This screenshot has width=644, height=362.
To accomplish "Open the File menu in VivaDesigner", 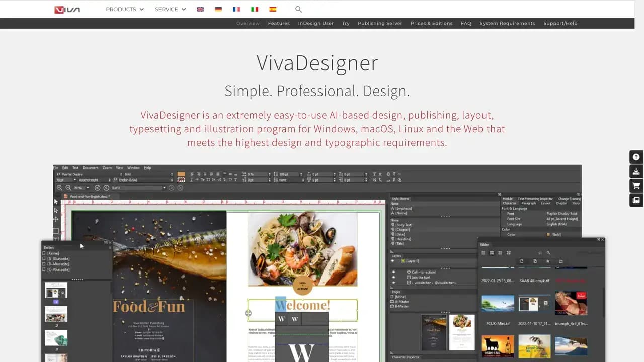I will (56, 168).
